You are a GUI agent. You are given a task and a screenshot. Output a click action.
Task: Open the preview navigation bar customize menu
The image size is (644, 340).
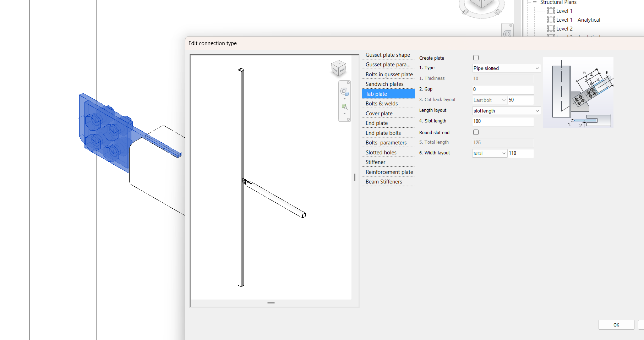click(348, 119)
